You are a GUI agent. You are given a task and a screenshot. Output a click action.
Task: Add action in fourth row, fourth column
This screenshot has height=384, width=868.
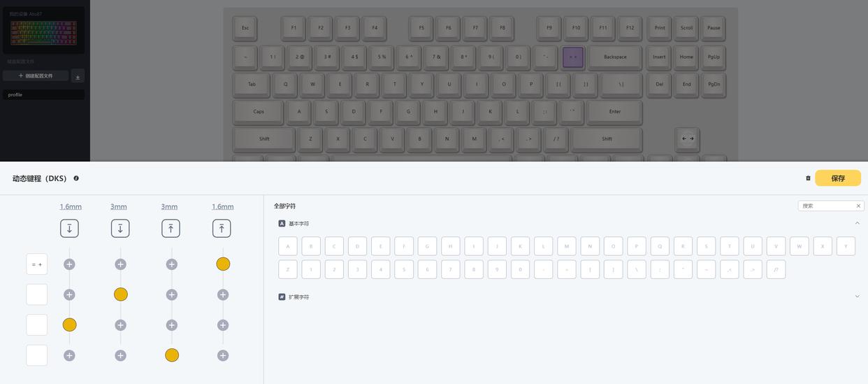(223, 355)
